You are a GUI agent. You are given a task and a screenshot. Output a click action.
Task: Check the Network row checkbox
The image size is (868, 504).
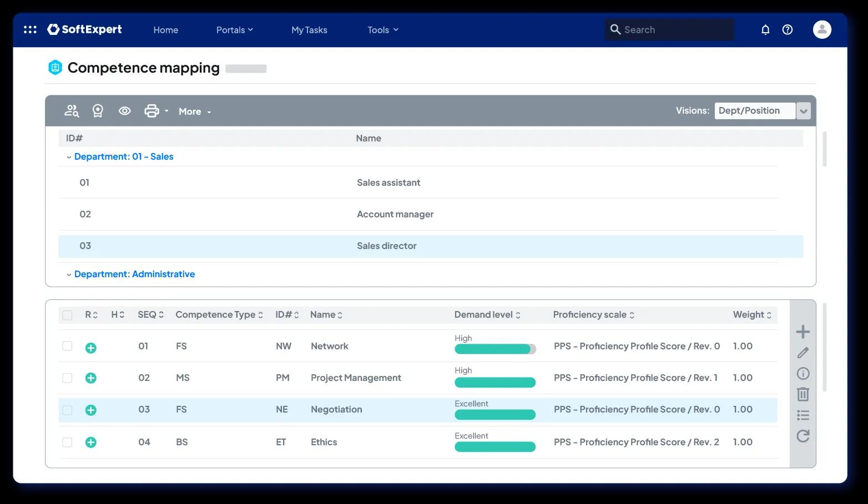coord(67,346)
